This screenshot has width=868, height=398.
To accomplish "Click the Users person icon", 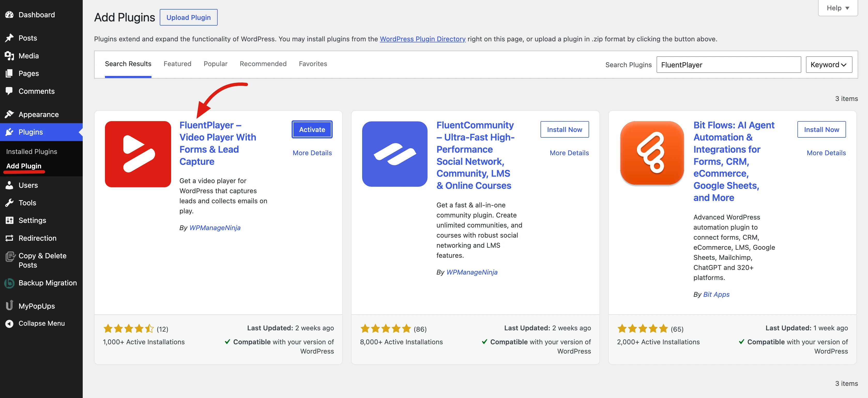I will point(9,185).
